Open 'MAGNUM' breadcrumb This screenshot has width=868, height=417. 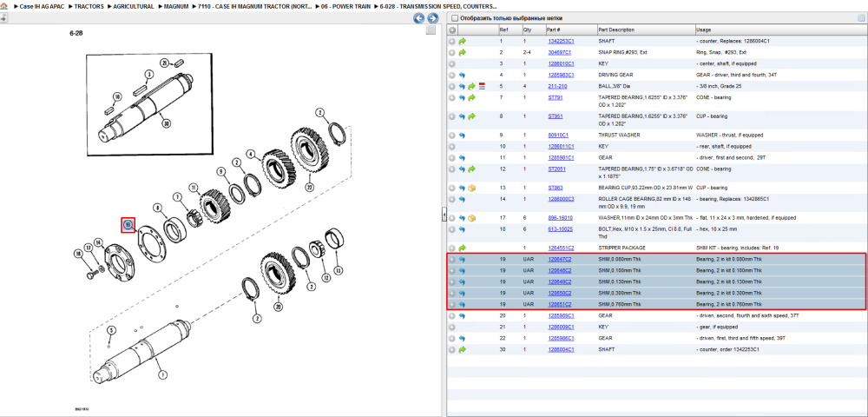tap(175, 7)
